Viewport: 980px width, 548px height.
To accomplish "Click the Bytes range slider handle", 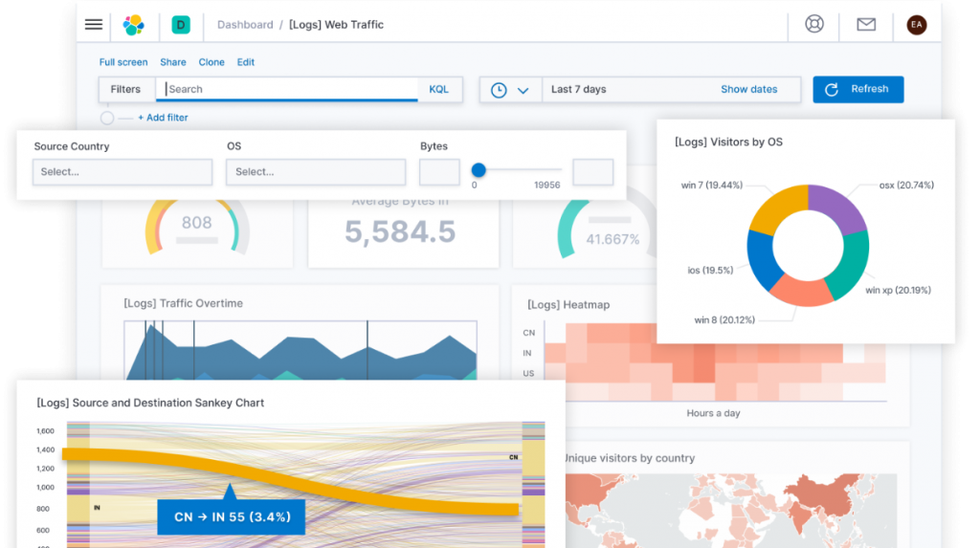I will pyautogui.click(x=479, y=170).
